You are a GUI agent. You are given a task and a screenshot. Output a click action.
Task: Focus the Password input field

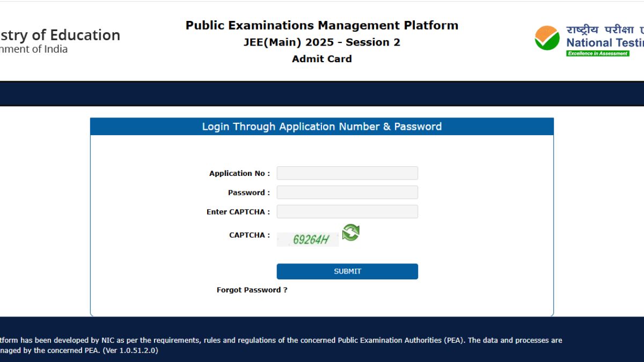pyautogui.click(x=347, y=193)
